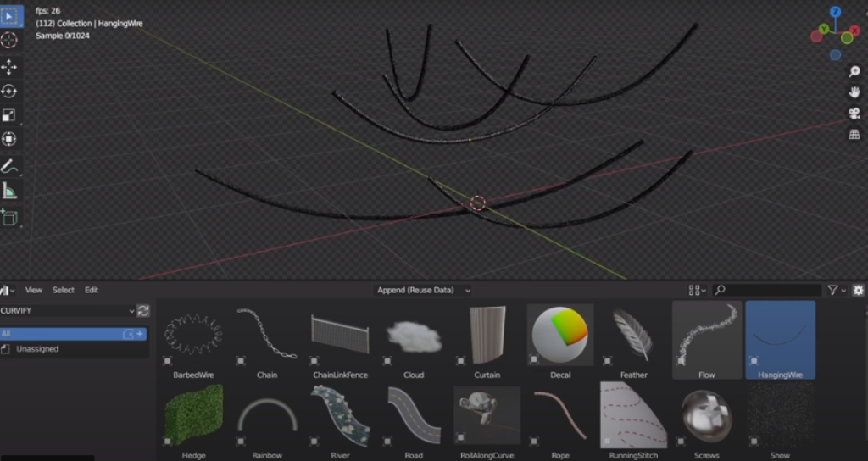Switch perspective/orthographic grid icon
Image resolution: width=868 pixels, height=461 pixels.
pyautogui.click(x=854, y=135)
